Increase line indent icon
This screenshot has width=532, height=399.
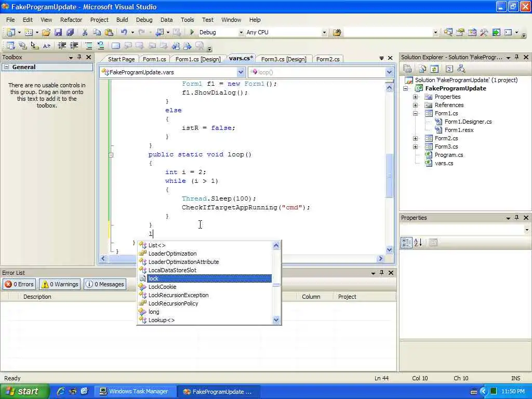click(x=74, y=46)
